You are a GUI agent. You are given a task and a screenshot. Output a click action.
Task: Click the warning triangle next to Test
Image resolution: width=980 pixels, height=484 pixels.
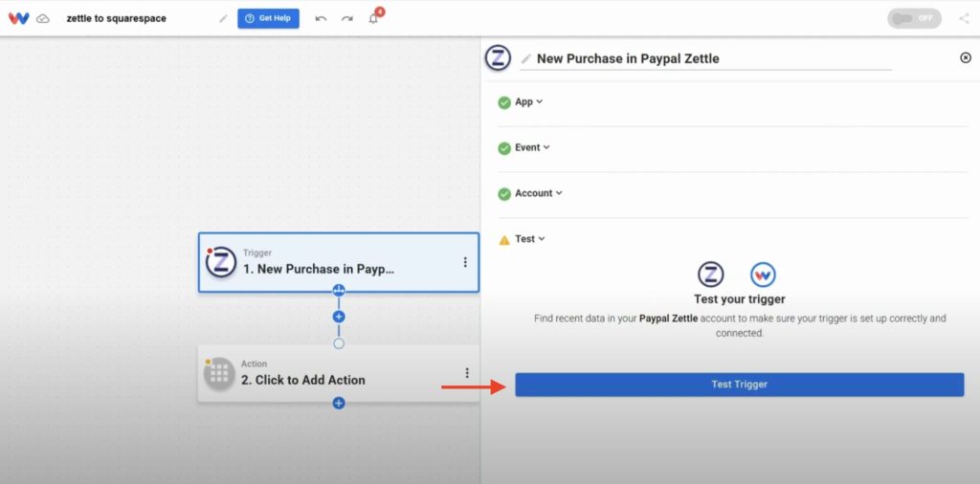[x=504, y=240]
